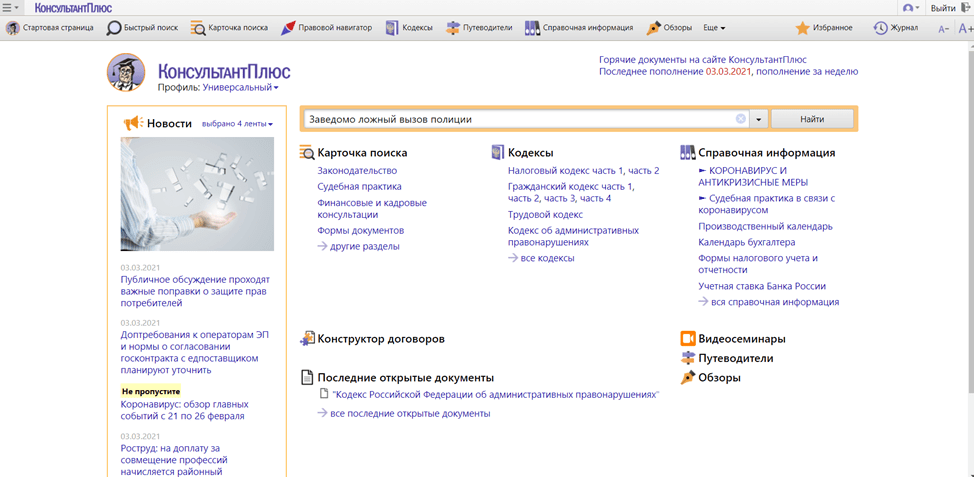This screenshot has width=974, height=477.
Task: Open Быстрый поиск magnifier icon
Action: point(114,28)
